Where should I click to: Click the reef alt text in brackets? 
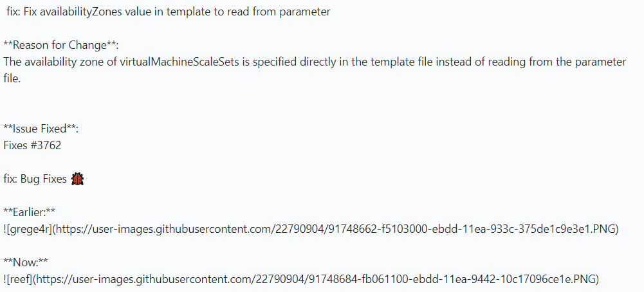coord(20,279)
